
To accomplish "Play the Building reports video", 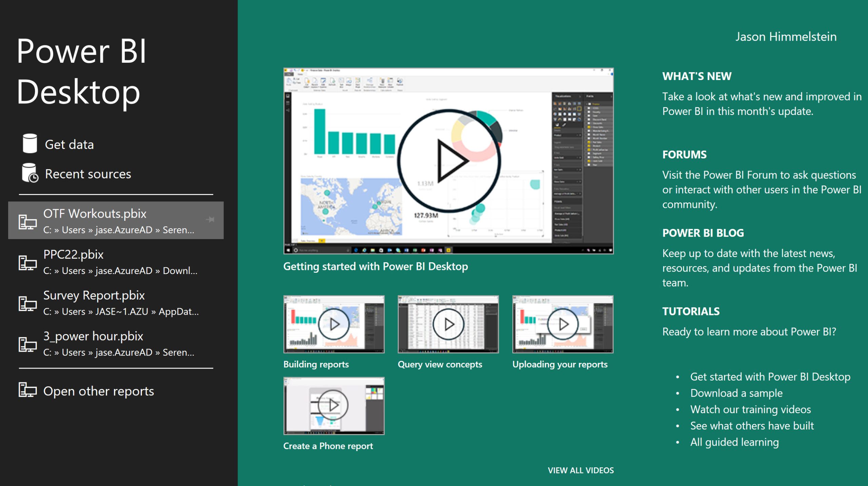I will [334, 324].
